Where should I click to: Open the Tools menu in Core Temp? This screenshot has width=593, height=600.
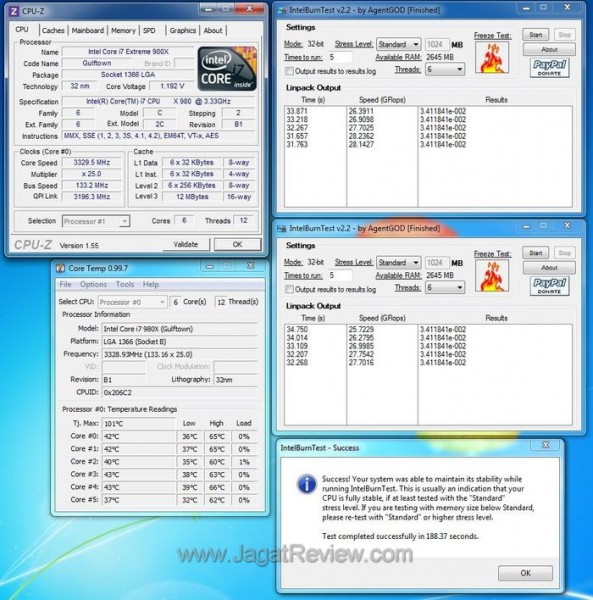(125, 284)
